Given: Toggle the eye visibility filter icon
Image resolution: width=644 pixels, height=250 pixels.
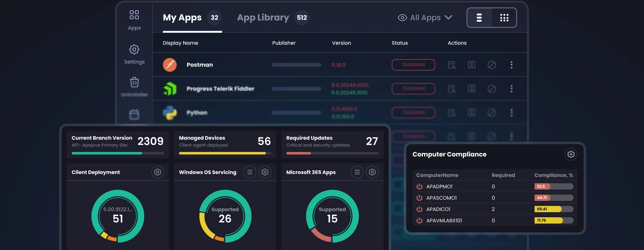Looking at the screenshot, I should (x=402, y=18).
